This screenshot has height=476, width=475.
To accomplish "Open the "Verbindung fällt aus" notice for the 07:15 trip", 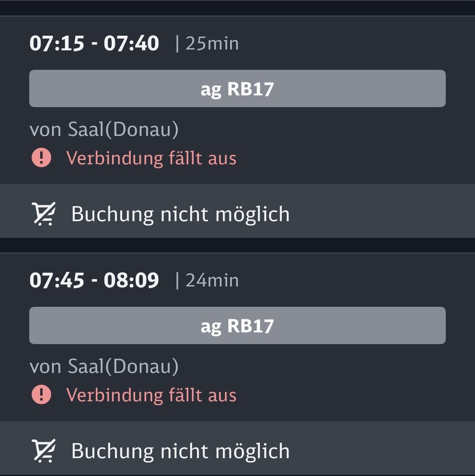I will pyautogui.click(x=151, y=158).
